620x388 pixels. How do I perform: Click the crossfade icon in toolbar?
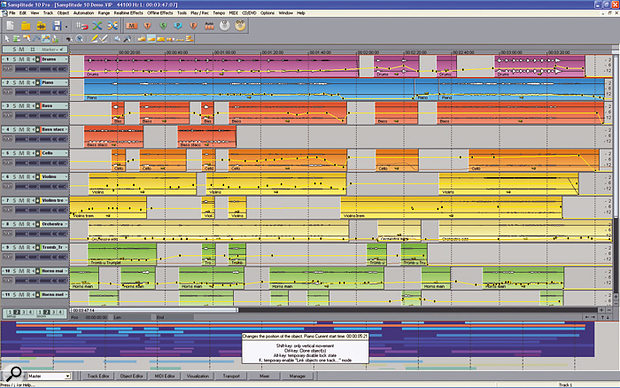pyautogui.click(x=97, y=26)
